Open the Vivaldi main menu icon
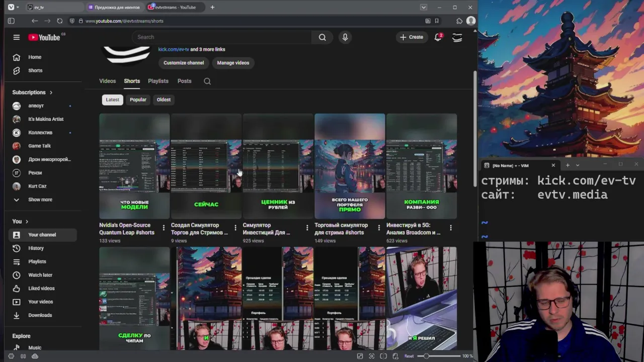The width and height of the screenshot is (644, 362). (x=11, y=7)
